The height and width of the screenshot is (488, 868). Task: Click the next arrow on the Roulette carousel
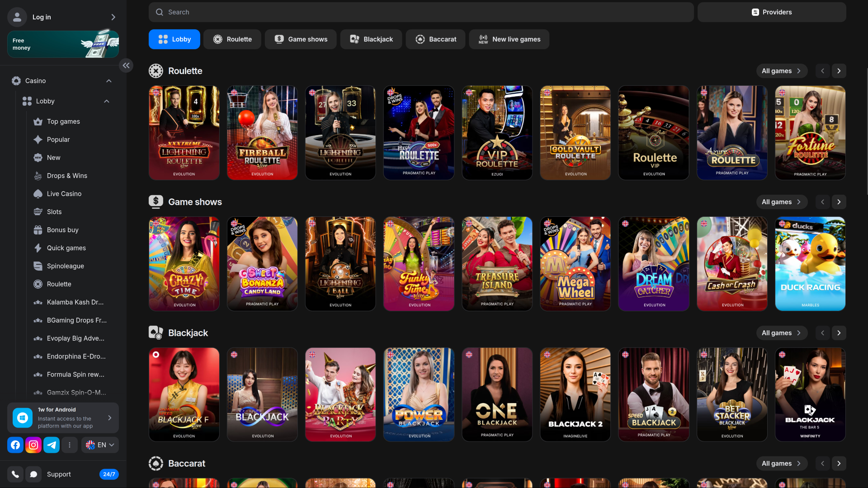click(x=839, y=71)
